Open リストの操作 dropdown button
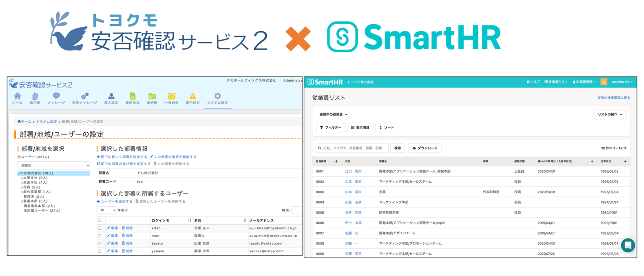 click(610, 114)
